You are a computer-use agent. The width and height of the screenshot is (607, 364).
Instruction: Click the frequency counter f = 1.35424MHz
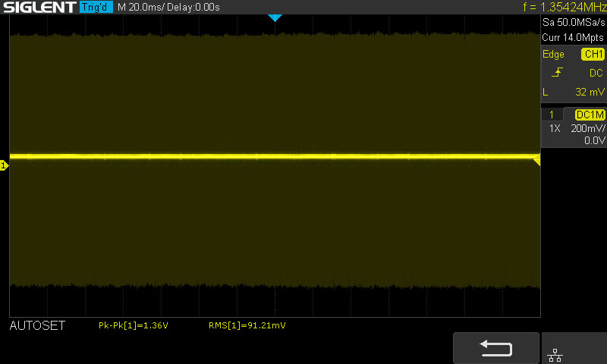pos(565,7)
